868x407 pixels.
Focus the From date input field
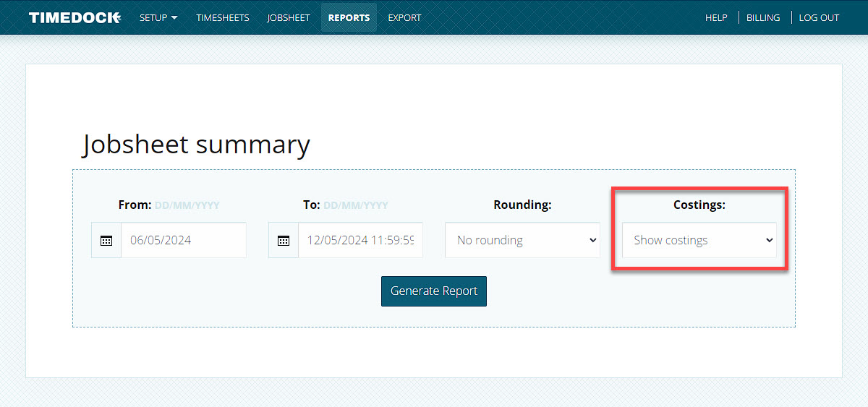183,241
